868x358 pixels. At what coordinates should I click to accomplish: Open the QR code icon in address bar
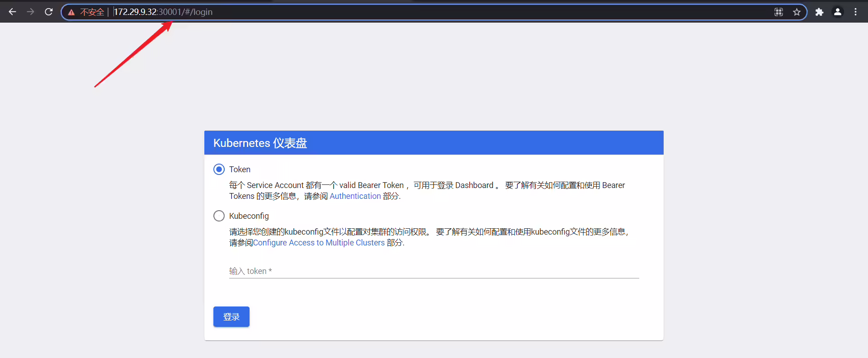click(778, 12)
